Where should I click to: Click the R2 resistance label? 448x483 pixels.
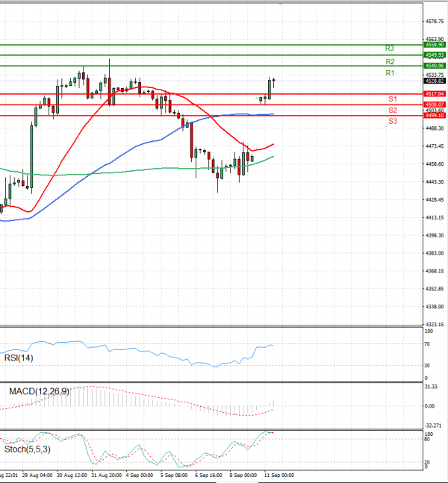(390, 61)
